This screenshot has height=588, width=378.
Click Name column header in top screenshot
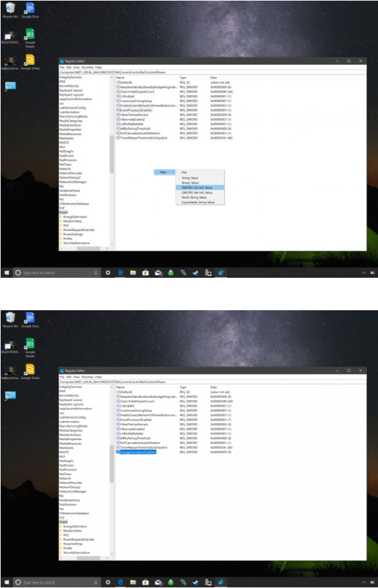point(120,78)
